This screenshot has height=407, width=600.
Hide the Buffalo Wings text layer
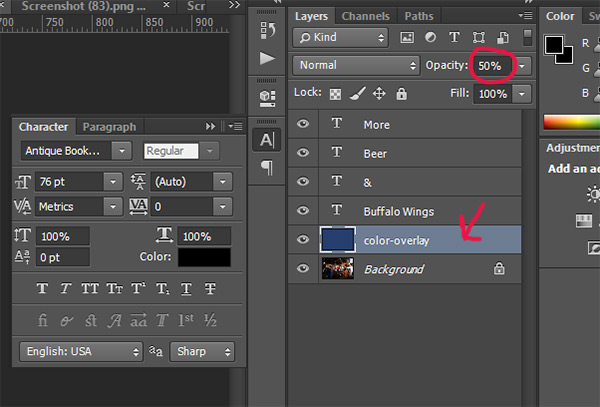click(303, 210)
